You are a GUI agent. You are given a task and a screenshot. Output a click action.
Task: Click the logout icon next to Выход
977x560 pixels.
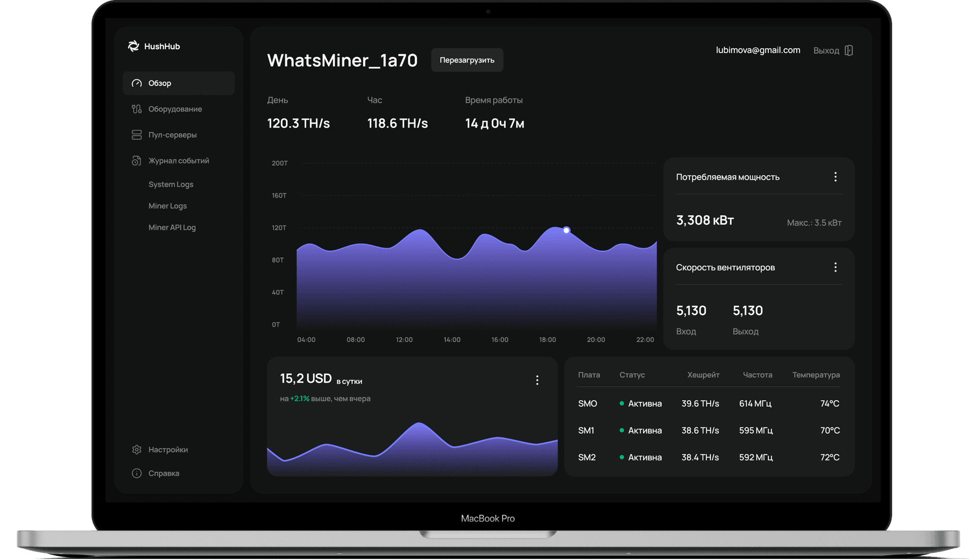pyautogui.click(x=849, y=50)
